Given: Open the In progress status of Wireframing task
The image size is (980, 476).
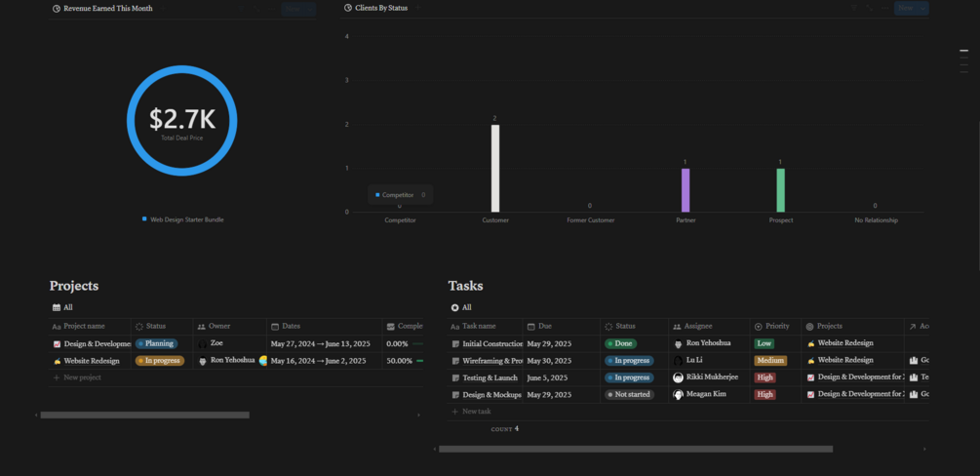Looking at the screenshot, I should (x=629, y=361).
